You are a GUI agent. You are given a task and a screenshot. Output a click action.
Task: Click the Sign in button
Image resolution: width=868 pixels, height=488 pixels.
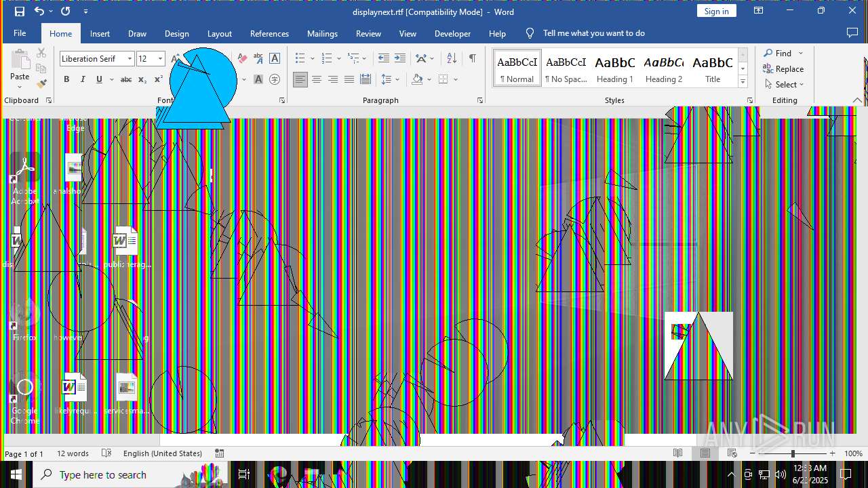[716, 11]
